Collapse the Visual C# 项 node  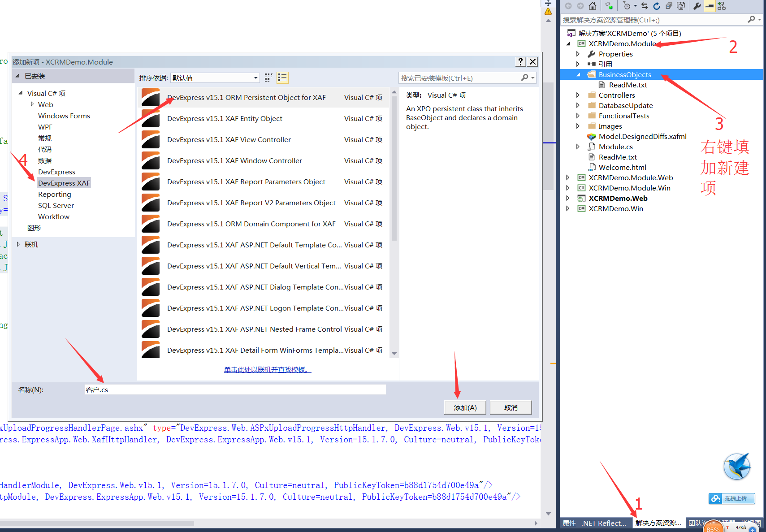(x=21, y=93)
